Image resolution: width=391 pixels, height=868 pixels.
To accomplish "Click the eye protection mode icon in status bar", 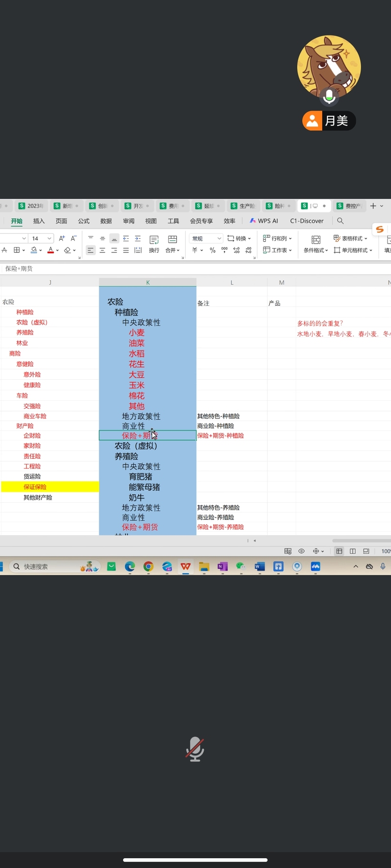I will click(302, 551).
